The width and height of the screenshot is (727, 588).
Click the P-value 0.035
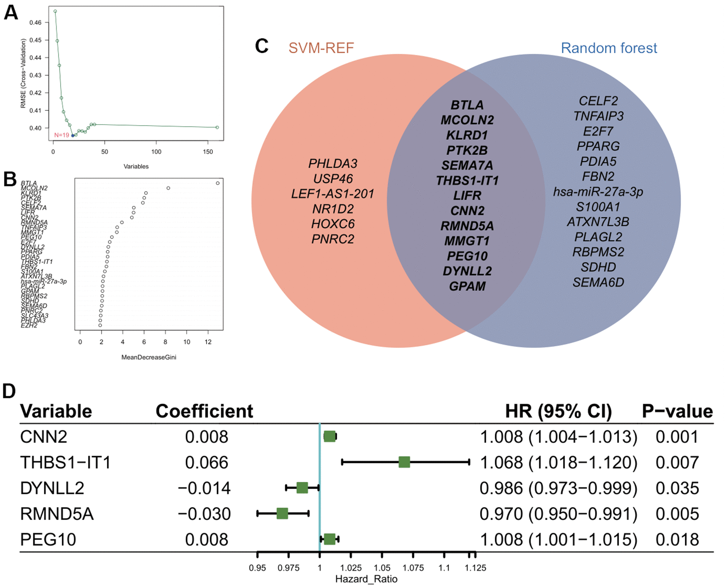tap(677, 488)
